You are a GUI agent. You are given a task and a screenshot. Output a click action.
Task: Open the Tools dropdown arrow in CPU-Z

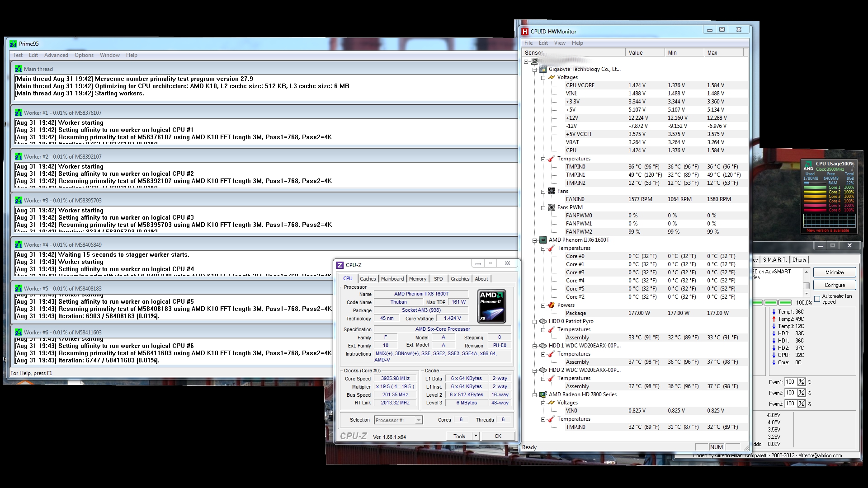point(476,436)
